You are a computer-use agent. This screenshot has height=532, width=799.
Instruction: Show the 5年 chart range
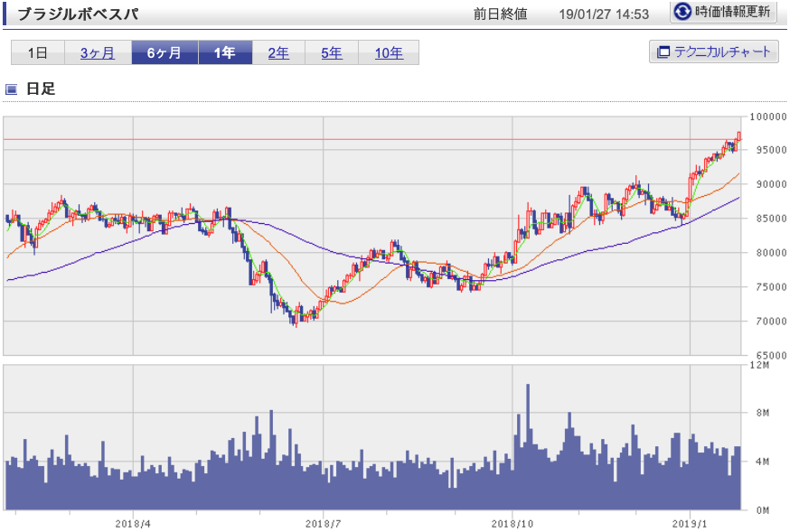(332, 53)
